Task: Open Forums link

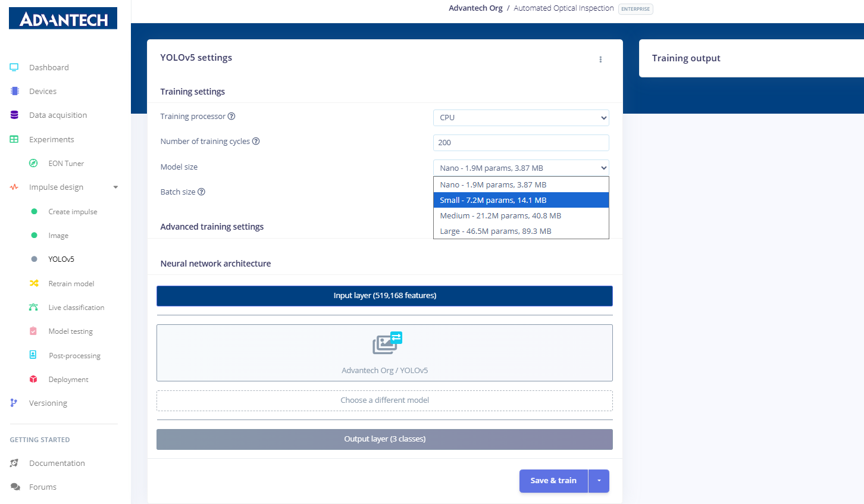Action: pos(43,487)
